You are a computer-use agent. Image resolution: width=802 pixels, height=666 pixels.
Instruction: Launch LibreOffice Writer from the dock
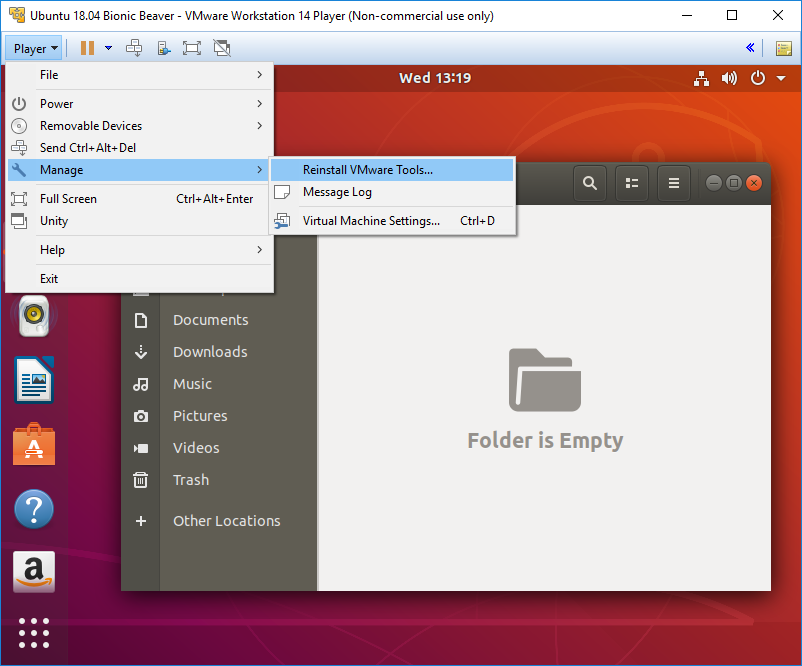(34, 380)
